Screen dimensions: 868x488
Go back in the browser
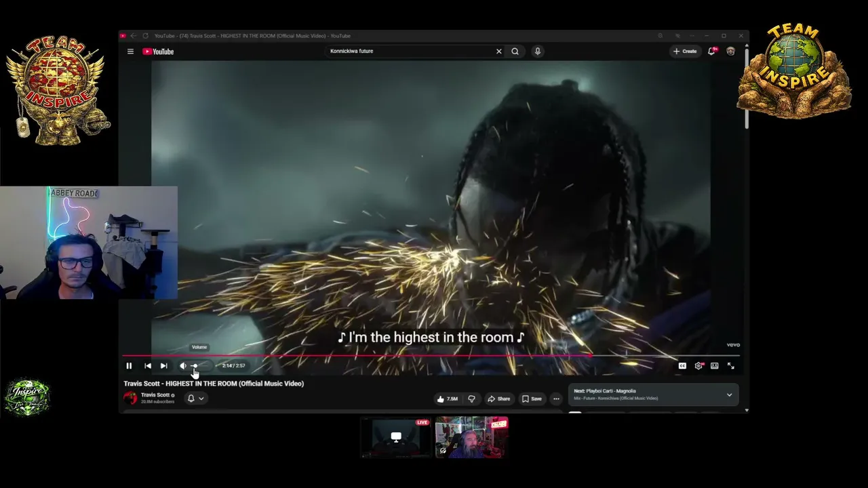pyautogui.click(x=134, y=36)
